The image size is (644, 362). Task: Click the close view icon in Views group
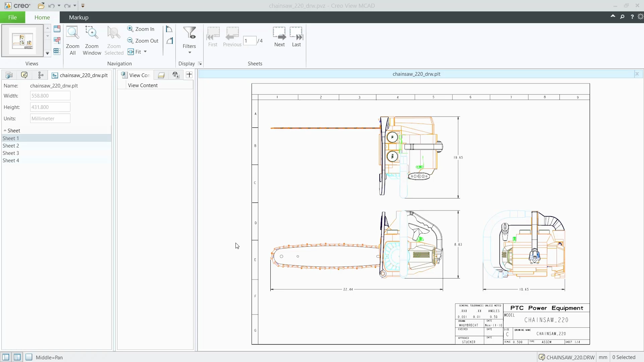57,29
